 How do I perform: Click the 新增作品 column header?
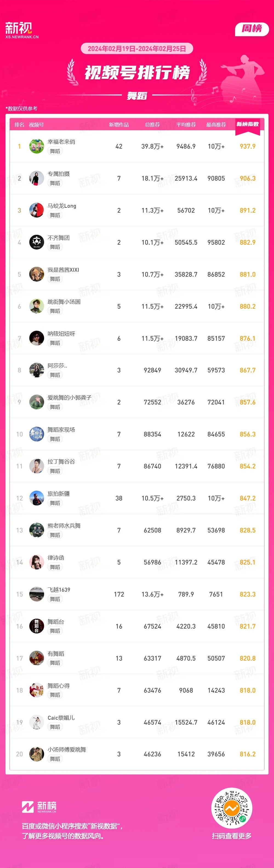119,125
